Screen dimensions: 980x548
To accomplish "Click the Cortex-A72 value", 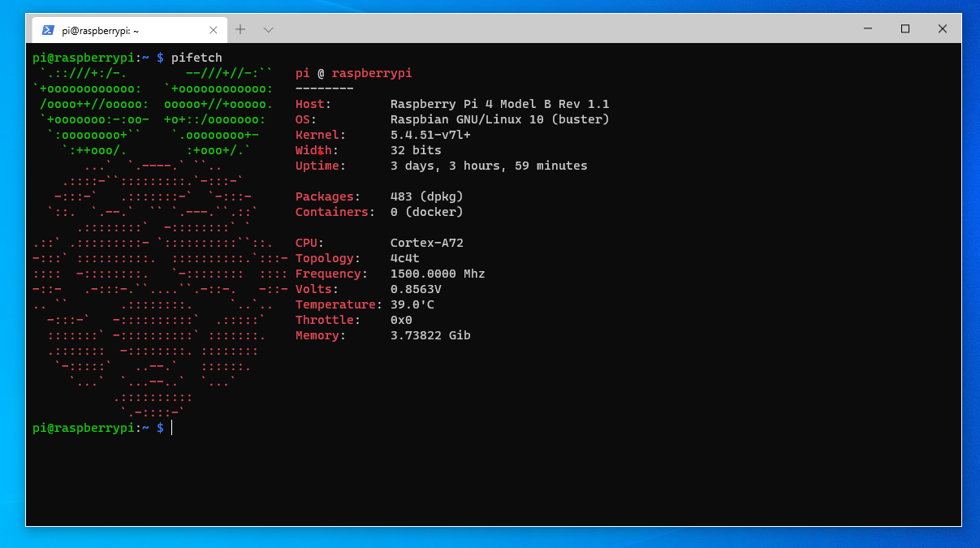I will 427,243.
